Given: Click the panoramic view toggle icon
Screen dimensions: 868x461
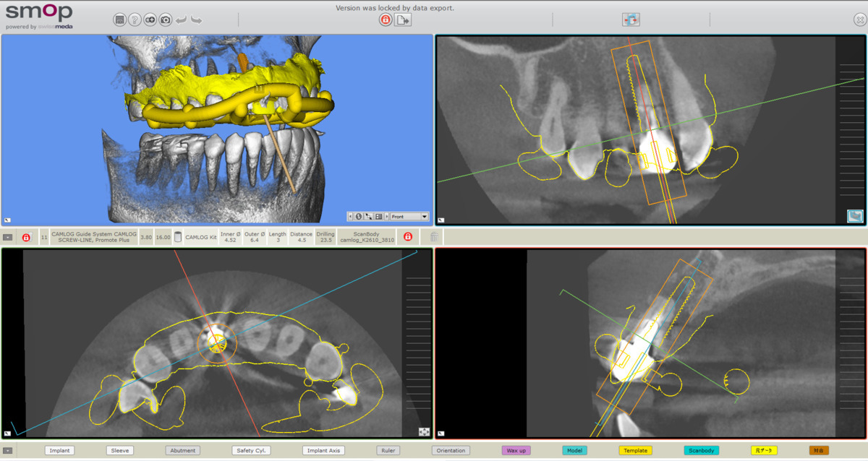Looking at the screenshot, I should pyautogui.click(x=855, y=216).
